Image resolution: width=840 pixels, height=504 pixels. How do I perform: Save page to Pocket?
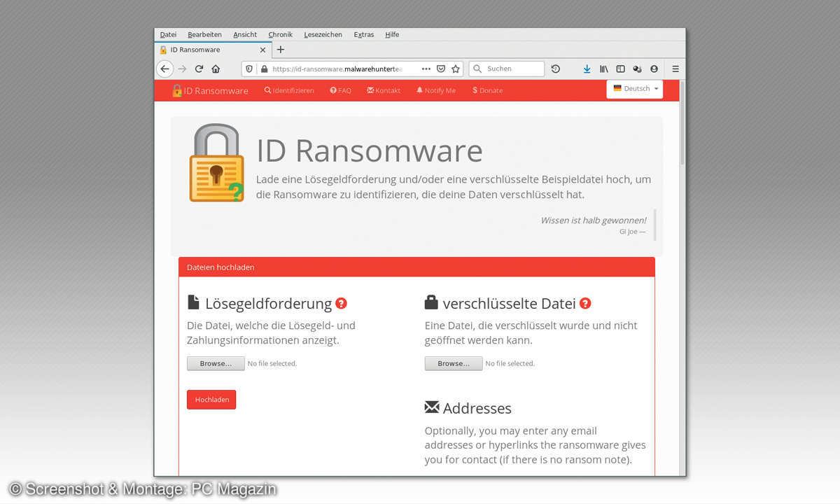tap(441, 69)
